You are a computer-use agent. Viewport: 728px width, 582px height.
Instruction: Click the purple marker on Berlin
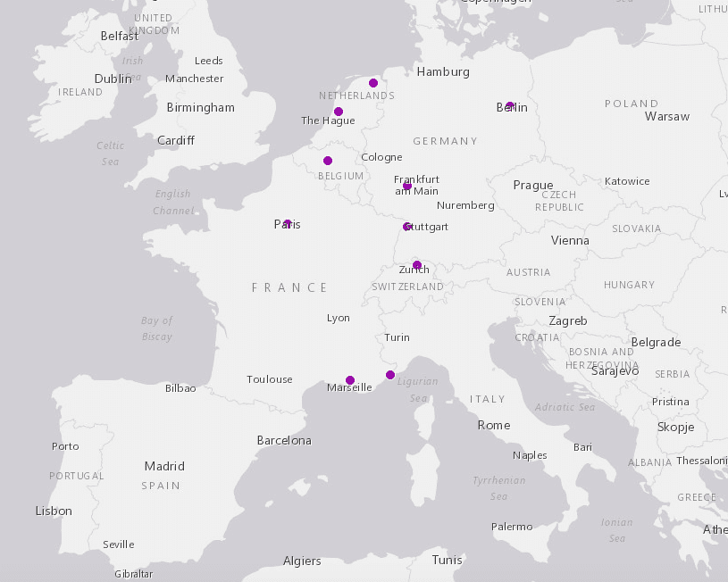click(510, 106)
